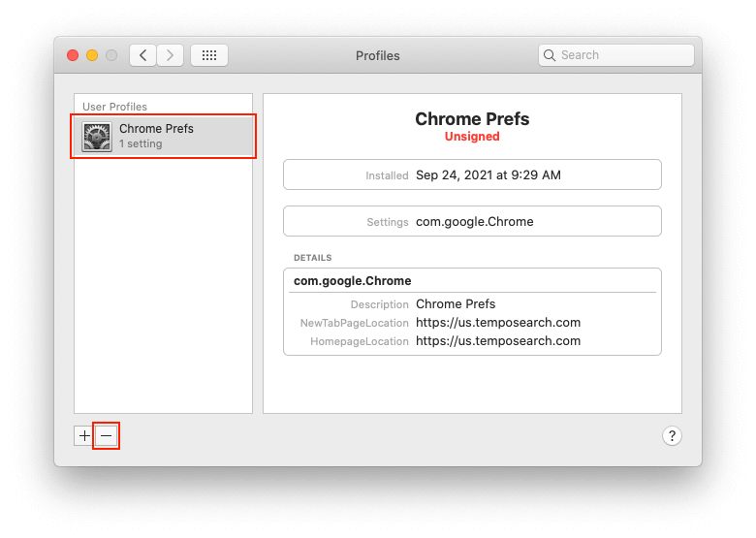Click the Installed field label
This screenshot has height=538, width=756.
pos(387,175)
